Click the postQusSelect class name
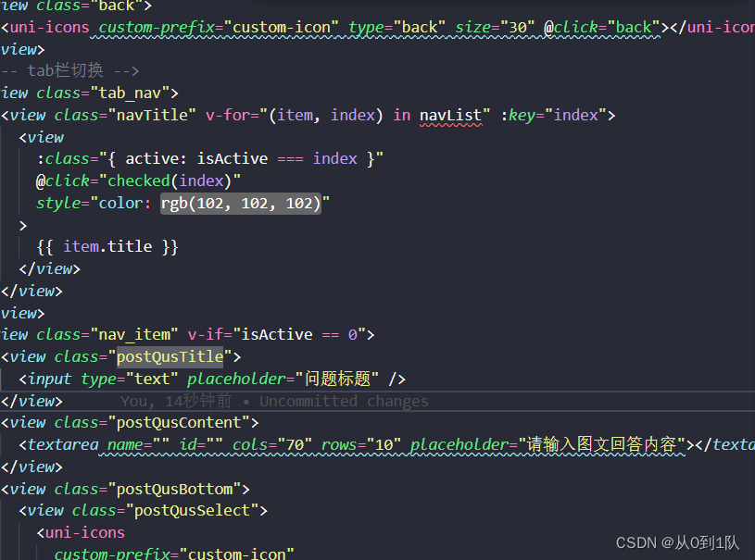 192,510
